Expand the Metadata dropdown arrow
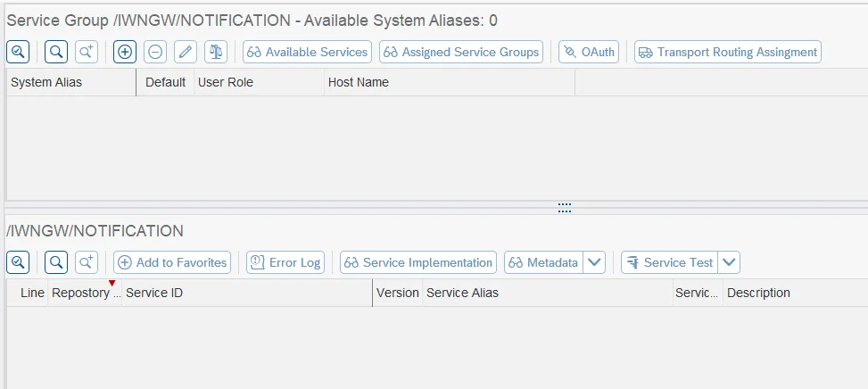This screenshot has width=868, height=389. (x=594, y=262)
